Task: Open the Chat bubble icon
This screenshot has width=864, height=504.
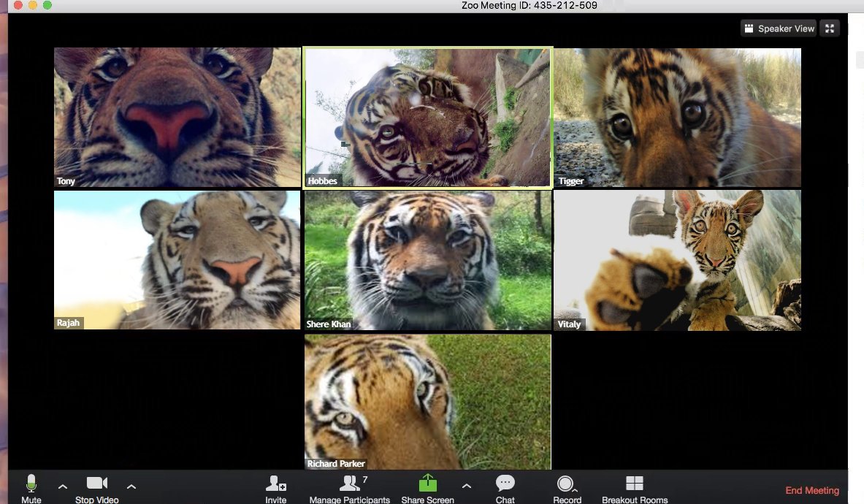Action: 505,483
